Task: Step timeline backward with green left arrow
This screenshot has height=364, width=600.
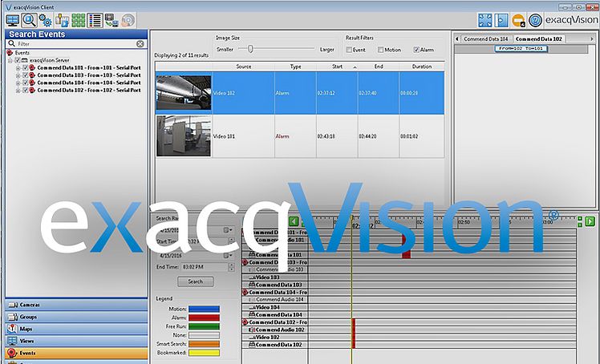Action: tap(294, 221)
